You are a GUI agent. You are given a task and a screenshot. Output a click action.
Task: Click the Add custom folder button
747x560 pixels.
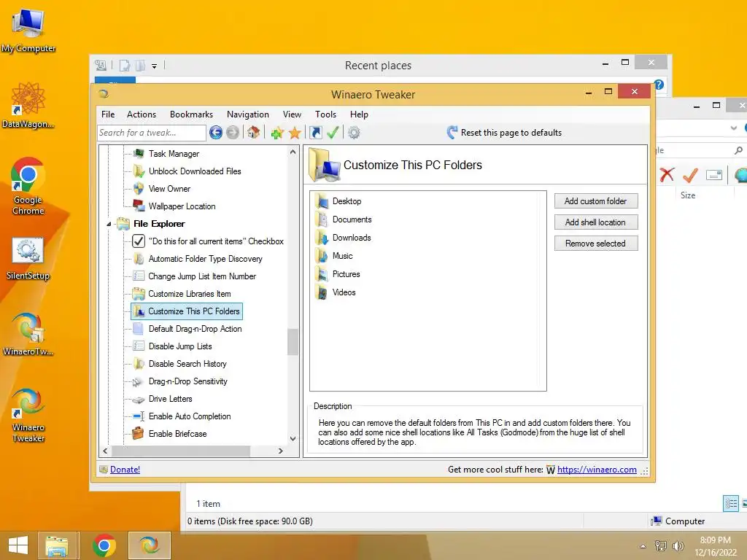(596, 201)
